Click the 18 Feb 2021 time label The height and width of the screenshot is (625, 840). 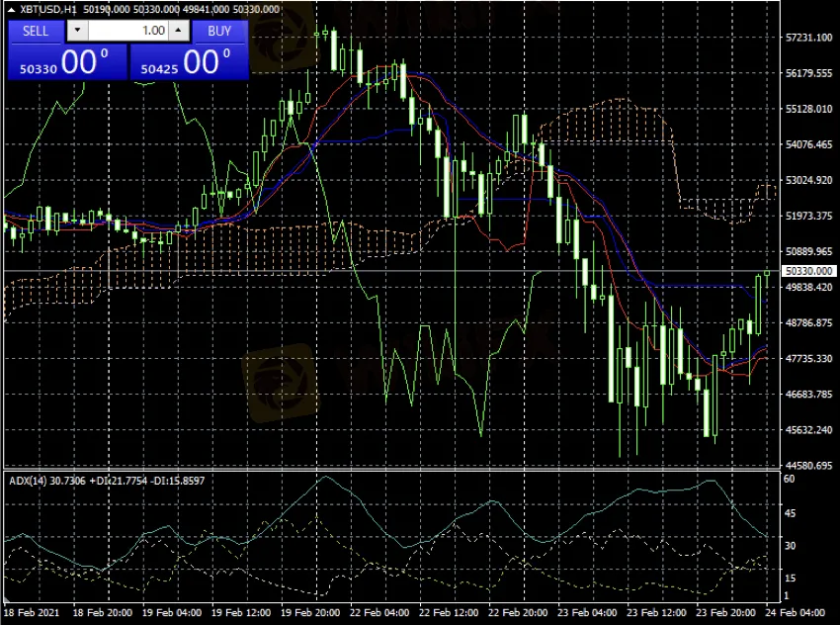coord(32,613)
